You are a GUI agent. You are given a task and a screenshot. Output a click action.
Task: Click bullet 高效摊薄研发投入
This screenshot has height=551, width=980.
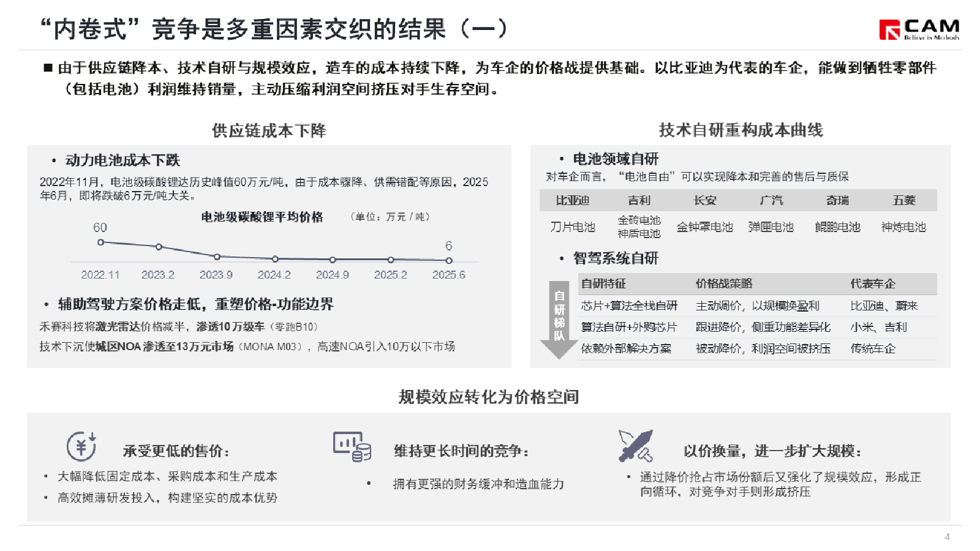[x=167, y=498]
